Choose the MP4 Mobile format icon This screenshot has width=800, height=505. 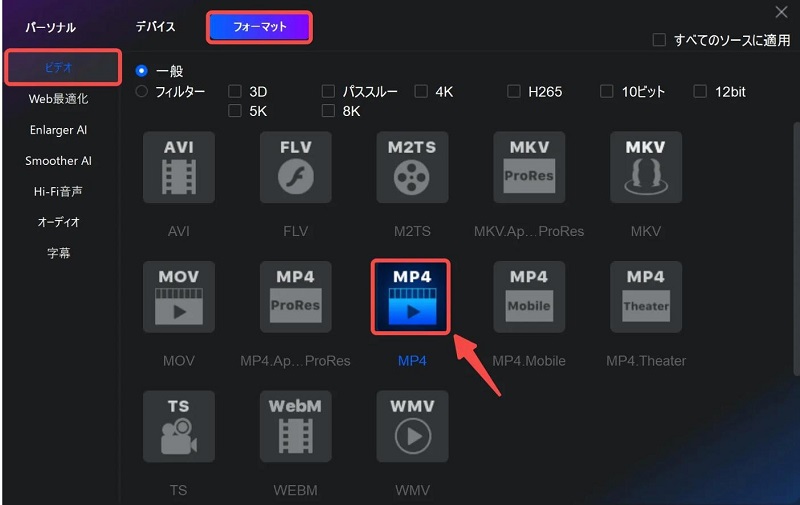(x=529, y=297)
